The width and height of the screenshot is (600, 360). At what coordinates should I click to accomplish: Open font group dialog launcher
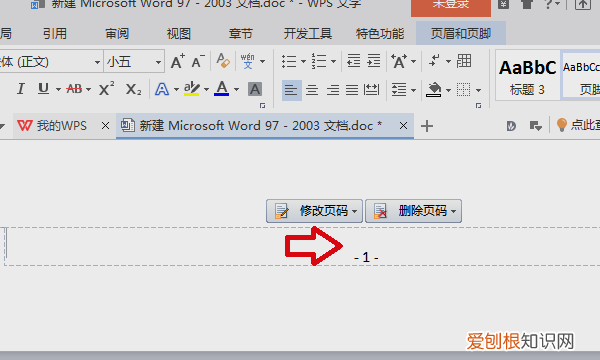click(x=262, y=106)
